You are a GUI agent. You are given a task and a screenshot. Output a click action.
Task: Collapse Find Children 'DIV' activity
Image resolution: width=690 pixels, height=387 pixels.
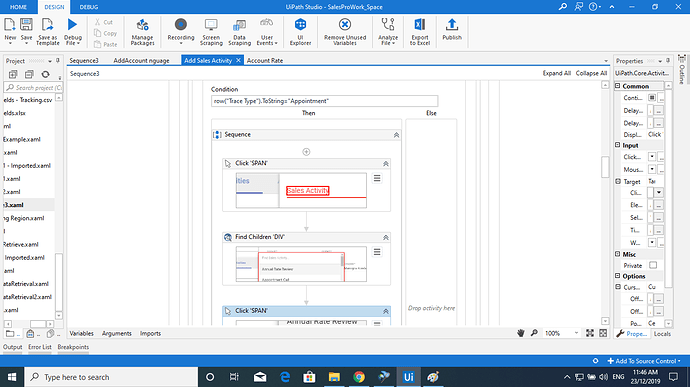tap(385, 237)
